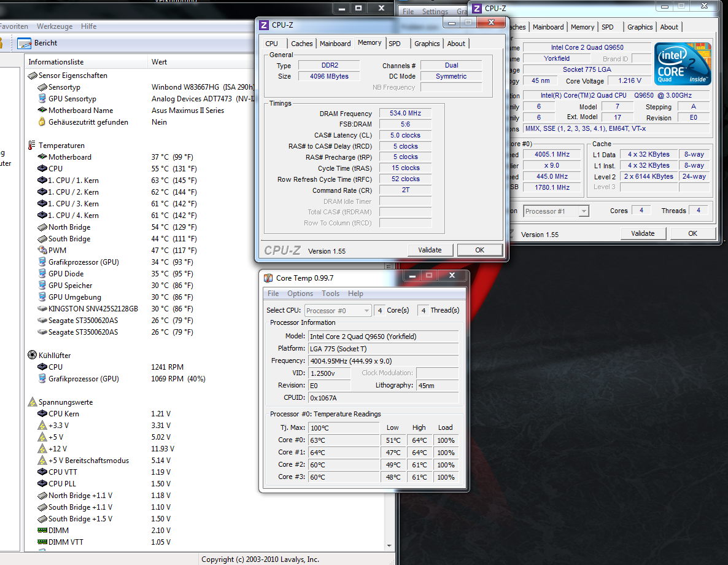728x565 pixels.
Task: Click the GPU Sensortyp icon
Action: click(x=42, y=98)
